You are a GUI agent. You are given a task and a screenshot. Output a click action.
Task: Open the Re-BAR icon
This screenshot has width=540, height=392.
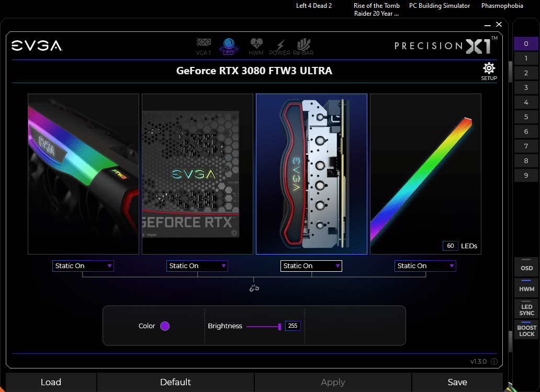point(303,47)
